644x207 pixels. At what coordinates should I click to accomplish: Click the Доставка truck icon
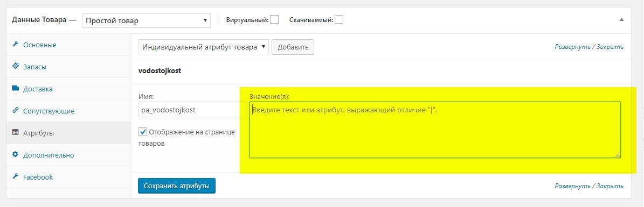click(x=16, y=89)
